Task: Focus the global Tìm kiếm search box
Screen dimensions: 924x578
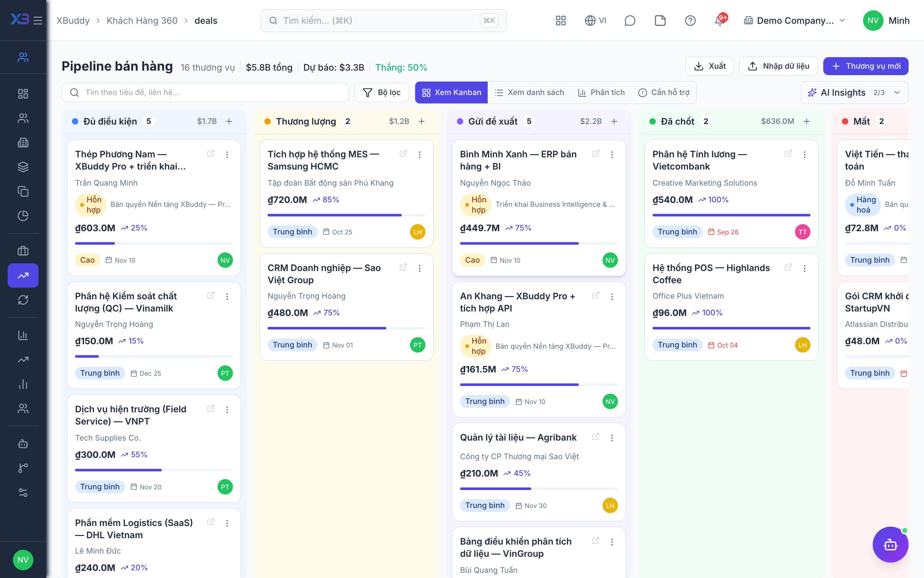Action: pos(383,20)
